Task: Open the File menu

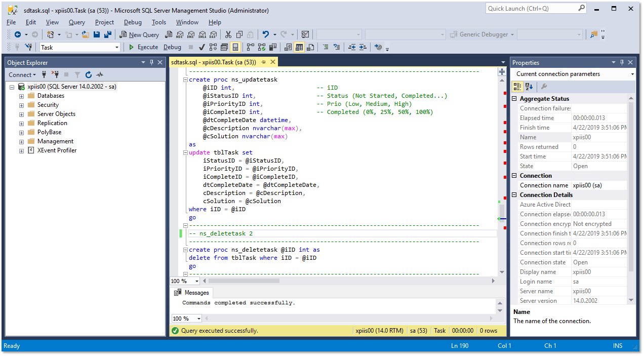Action: (x=11, y=22)
